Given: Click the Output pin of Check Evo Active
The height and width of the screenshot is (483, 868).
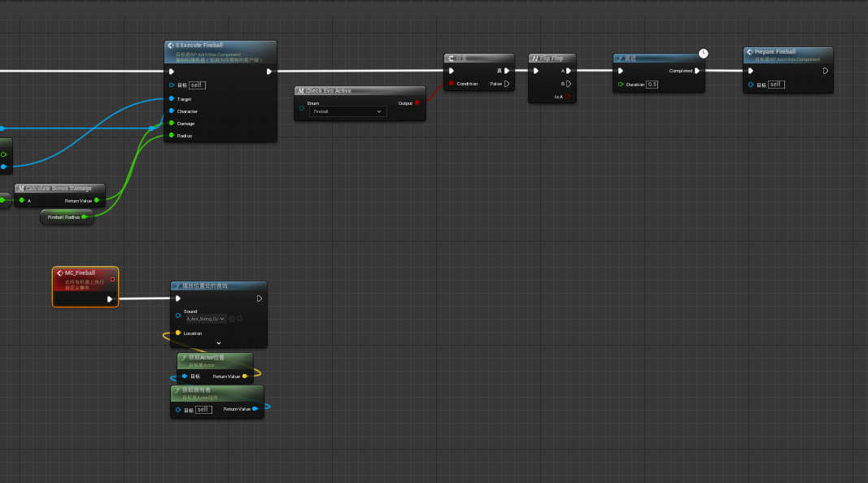Looking at the screenshot, I should pyautogui.click(x=417, y=103).
